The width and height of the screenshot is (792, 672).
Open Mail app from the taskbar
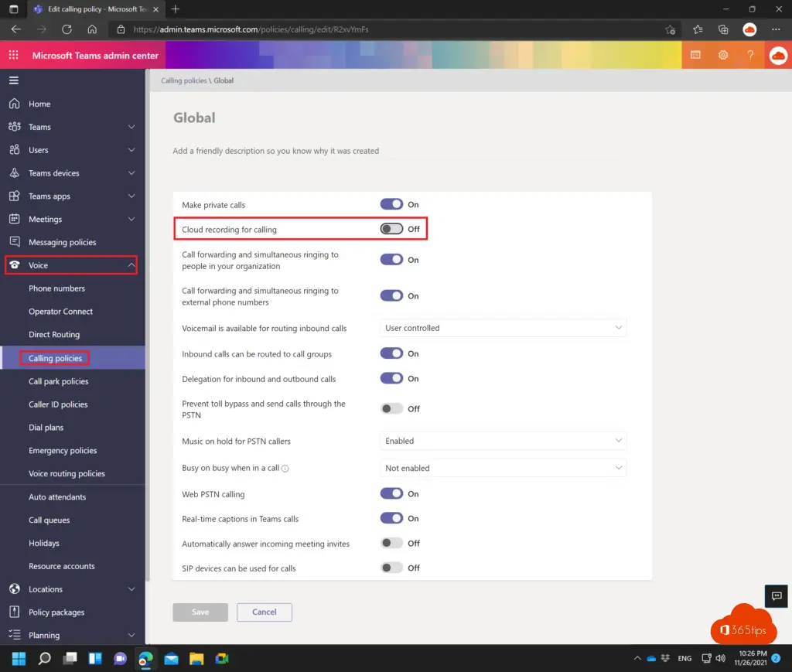(171, 658)
